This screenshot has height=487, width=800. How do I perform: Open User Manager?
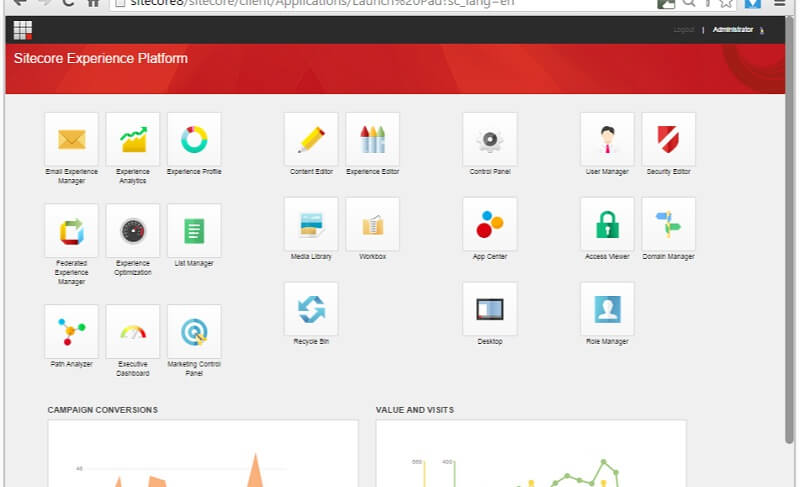point(607,139)
